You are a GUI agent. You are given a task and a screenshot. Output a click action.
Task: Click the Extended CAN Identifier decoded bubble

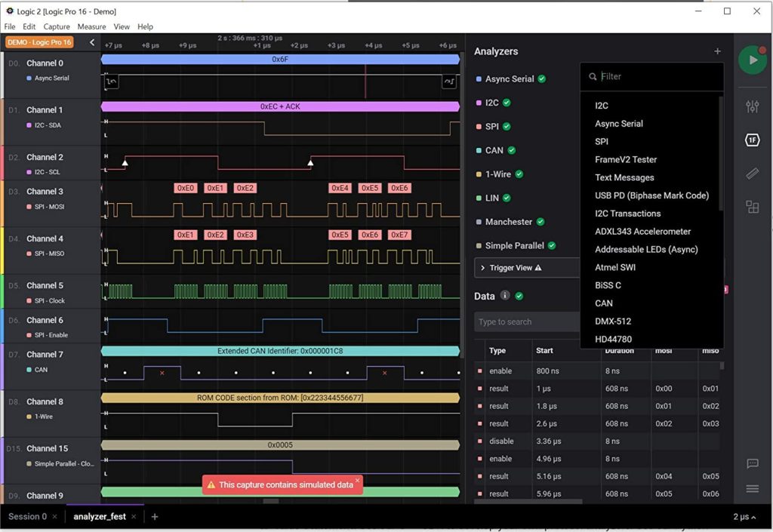280,351
